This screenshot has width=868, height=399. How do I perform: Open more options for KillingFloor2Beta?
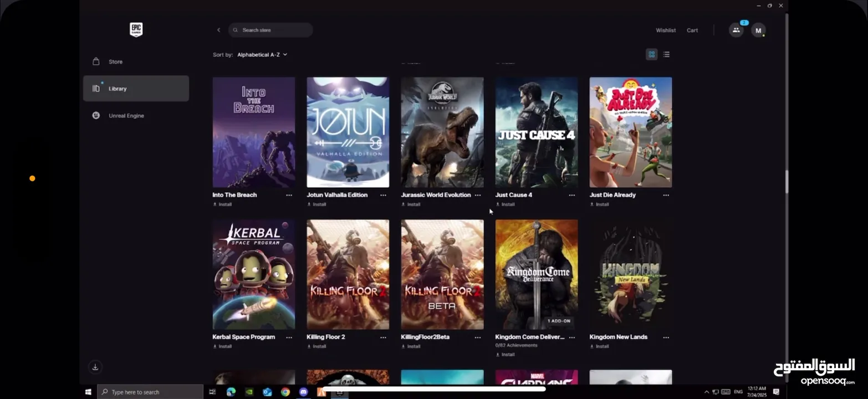point(478,337)
